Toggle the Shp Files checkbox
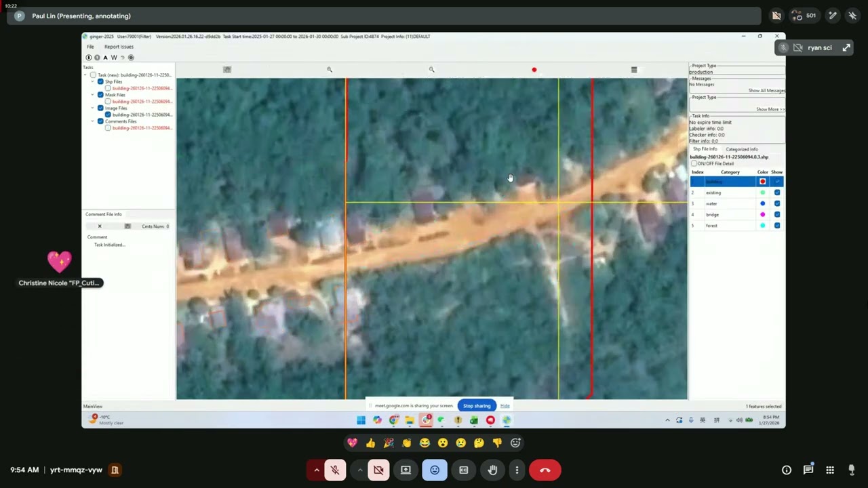868x488 pixels. (100, 82)
